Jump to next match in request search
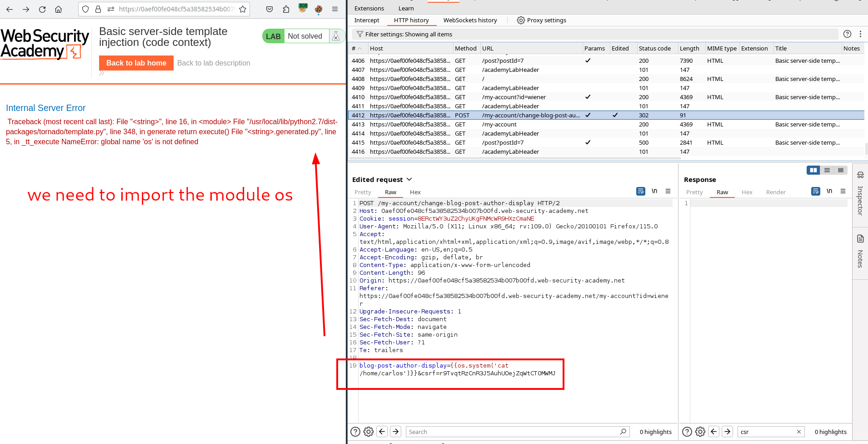 point(396,432)
